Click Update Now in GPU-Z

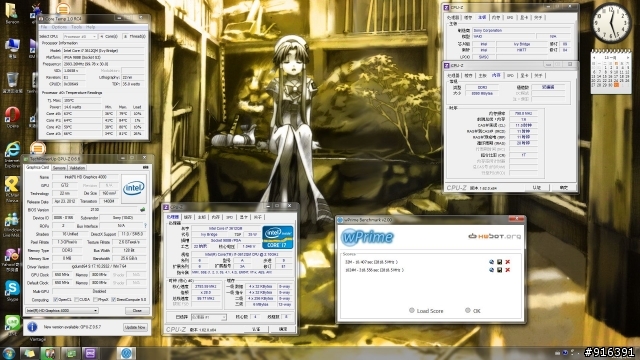[135, 327]
